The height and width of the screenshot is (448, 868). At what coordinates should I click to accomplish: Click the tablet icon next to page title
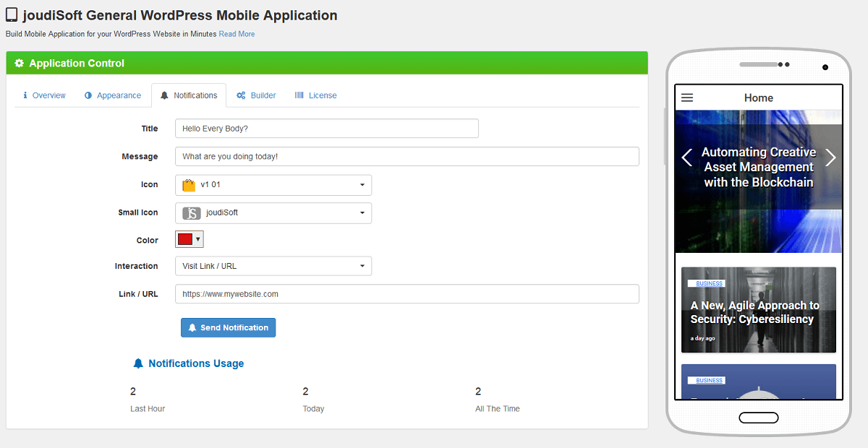[12, 14]
